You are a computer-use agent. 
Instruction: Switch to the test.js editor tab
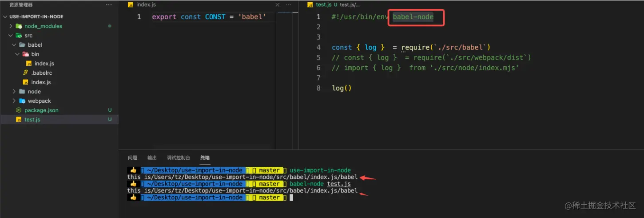323,5
